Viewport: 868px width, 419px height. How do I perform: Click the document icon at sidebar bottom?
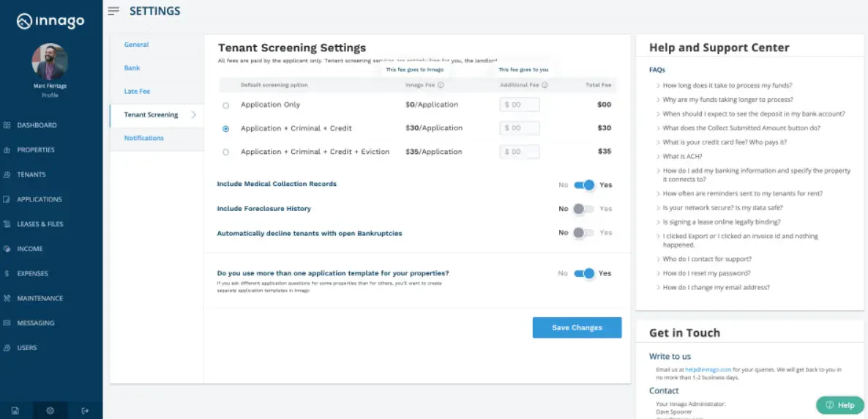pyautogui.click(x=15, y=411)
